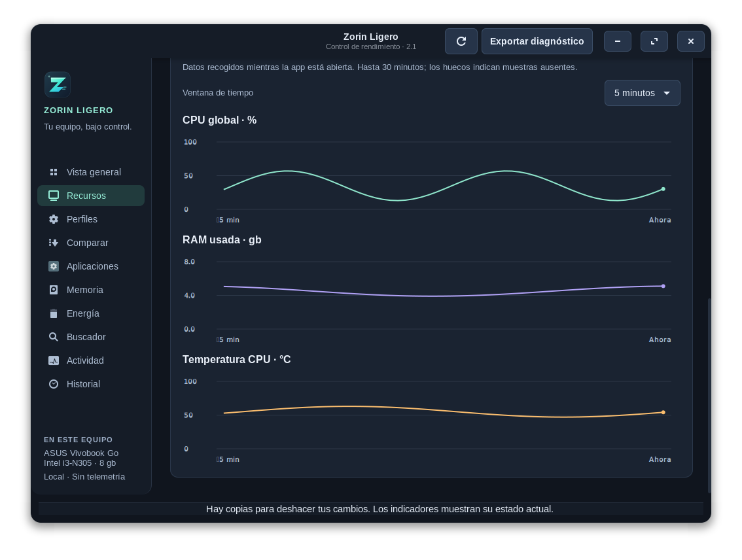Click the Zorin Ligero Z logo
The height and width of the screenshot is (560, 742).
coord(58,84)
